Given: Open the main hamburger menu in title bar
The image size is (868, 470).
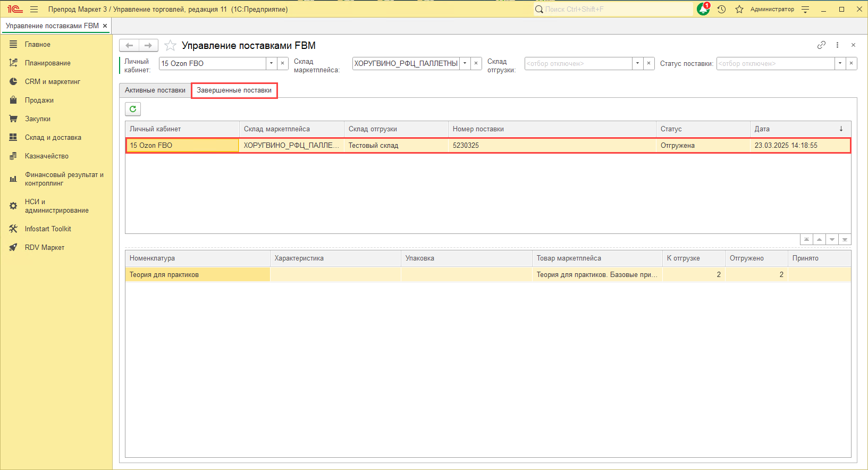Looking at the screenshot, I should point(34,9).
